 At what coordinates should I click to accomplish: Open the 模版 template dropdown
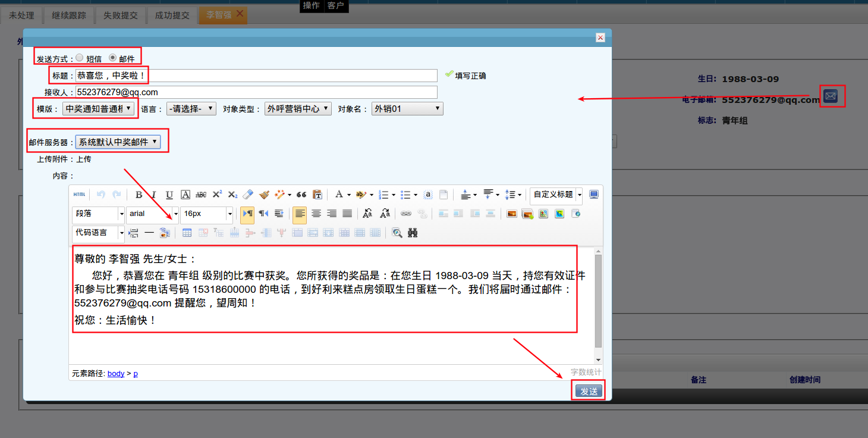pos(99,109)
